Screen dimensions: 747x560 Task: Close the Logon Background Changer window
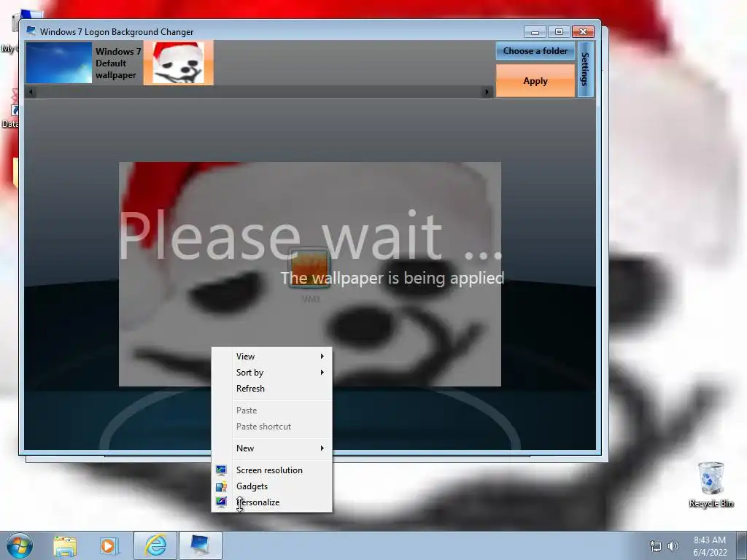point(583,32)
